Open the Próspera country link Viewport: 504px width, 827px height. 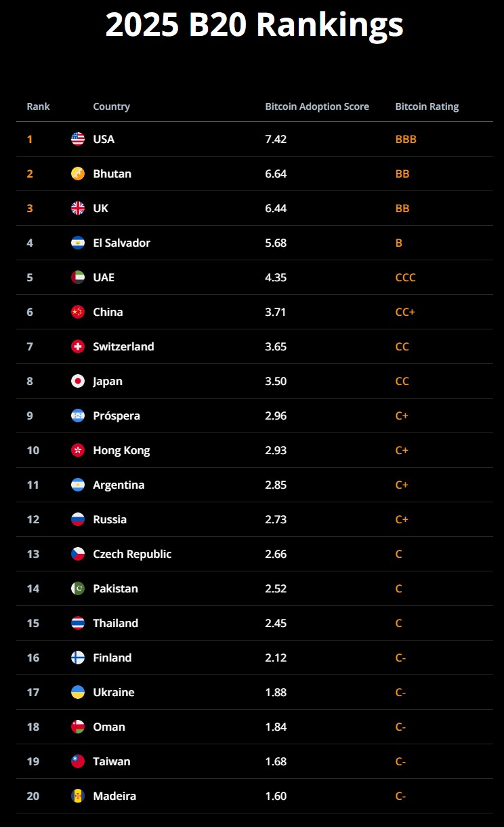[x=117, y=416]
